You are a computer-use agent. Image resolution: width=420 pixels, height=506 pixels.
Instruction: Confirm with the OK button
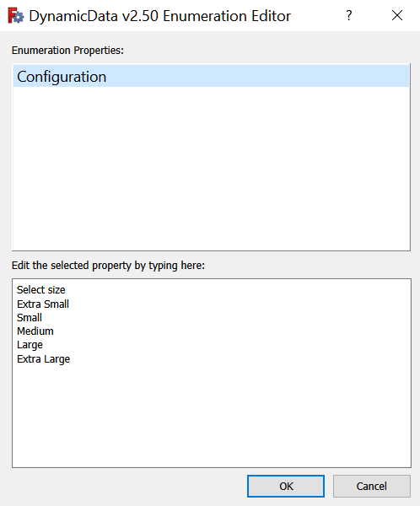click(x=286, y=486)
